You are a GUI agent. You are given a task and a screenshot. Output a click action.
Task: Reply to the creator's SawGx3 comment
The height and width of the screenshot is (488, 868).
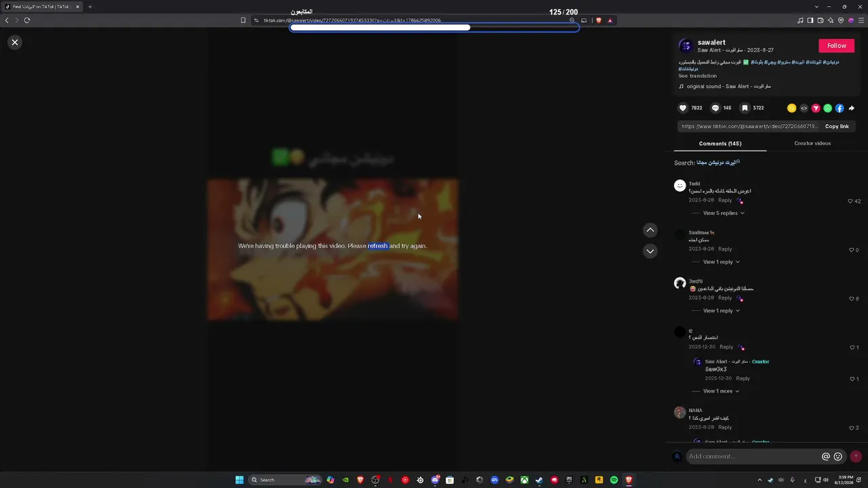tap(743, 379)
